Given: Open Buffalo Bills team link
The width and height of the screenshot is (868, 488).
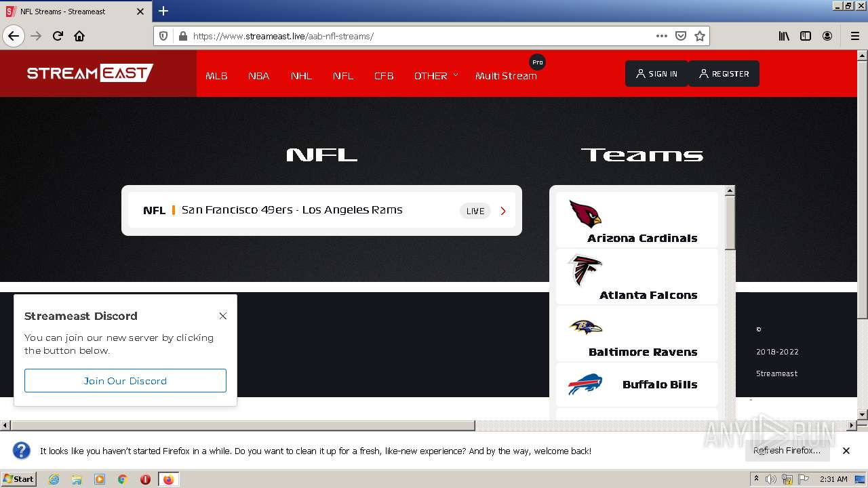Looking at the screenshot, I should tap(660, 385).
